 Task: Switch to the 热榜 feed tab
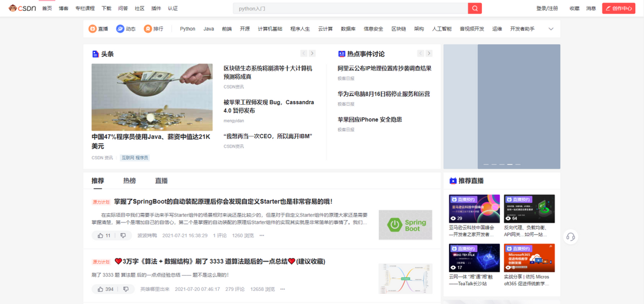(x=129, y=181)
